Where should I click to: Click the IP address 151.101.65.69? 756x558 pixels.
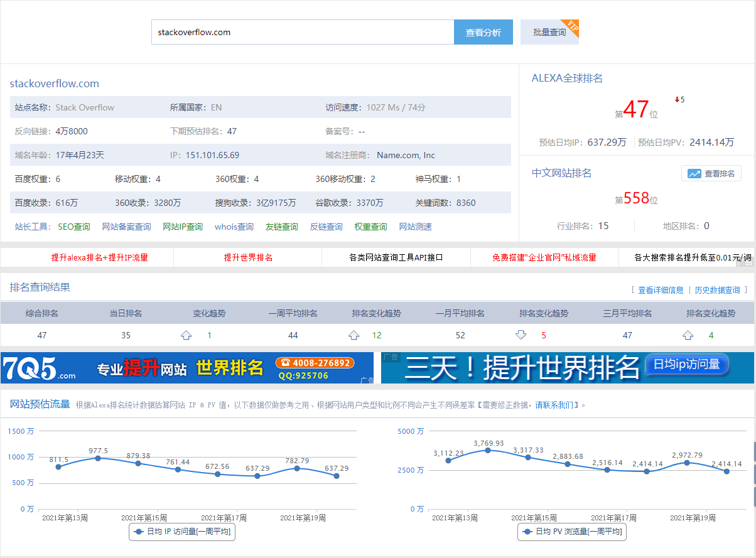(212, 155)
